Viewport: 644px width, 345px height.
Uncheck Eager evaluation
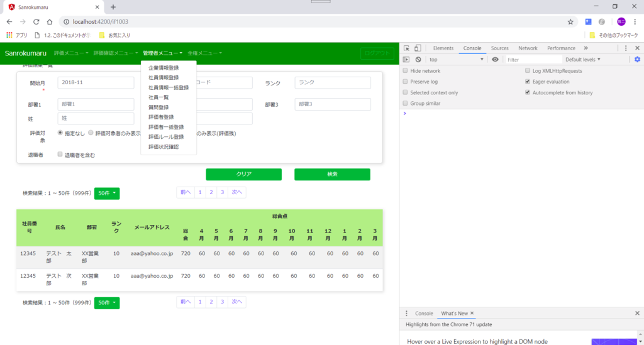[528, 81]
